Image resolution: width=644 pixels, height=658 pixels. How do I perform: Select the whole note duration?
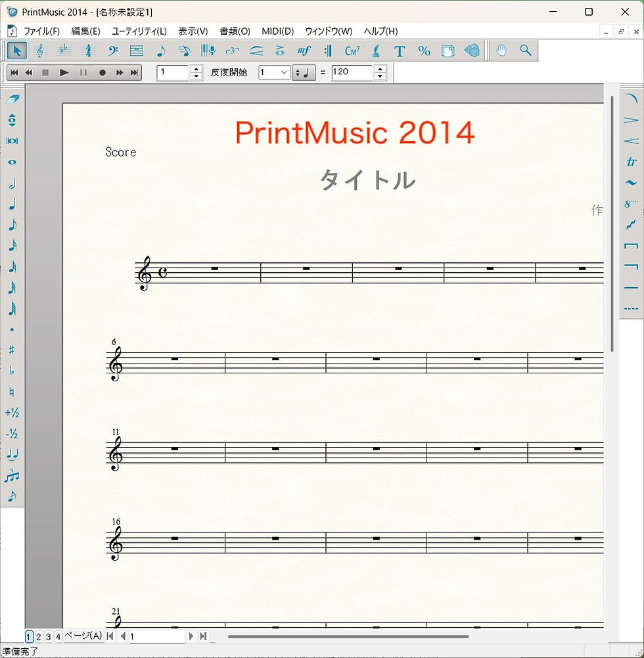tap(12, 162)
